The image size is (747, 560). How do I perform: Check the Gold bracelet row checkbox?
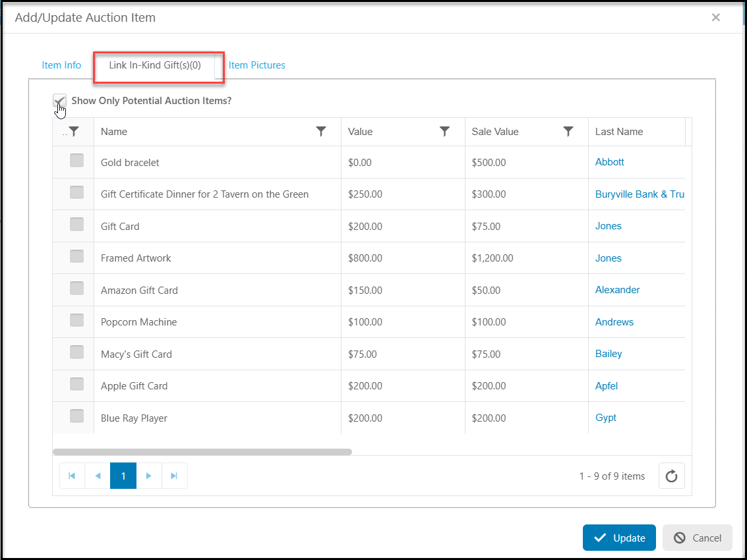(x=76, y=161)
